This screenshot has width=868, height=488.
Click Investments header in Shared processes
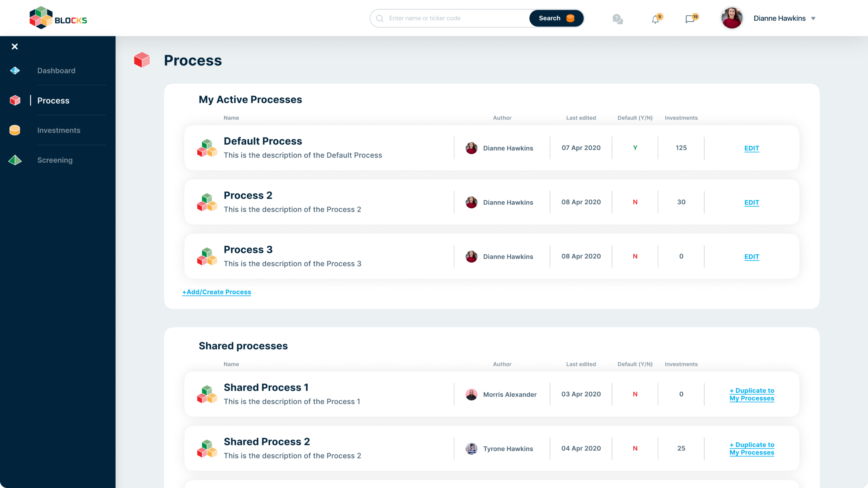681,364
